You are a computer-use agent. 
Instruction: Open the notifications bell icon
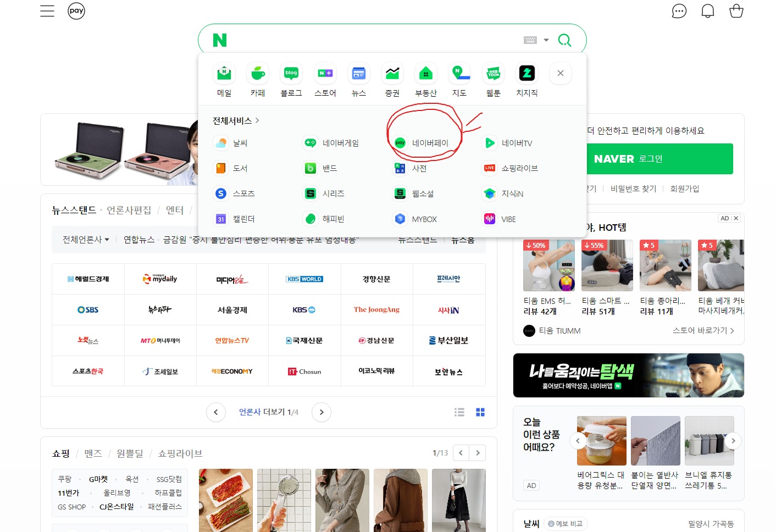coord(708,11)
